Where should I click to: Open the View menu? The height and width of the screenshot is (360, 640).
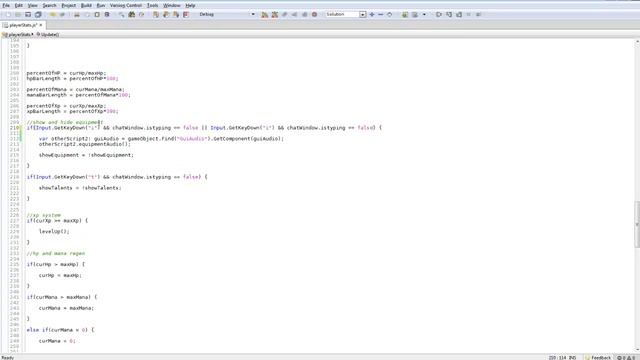33,5
